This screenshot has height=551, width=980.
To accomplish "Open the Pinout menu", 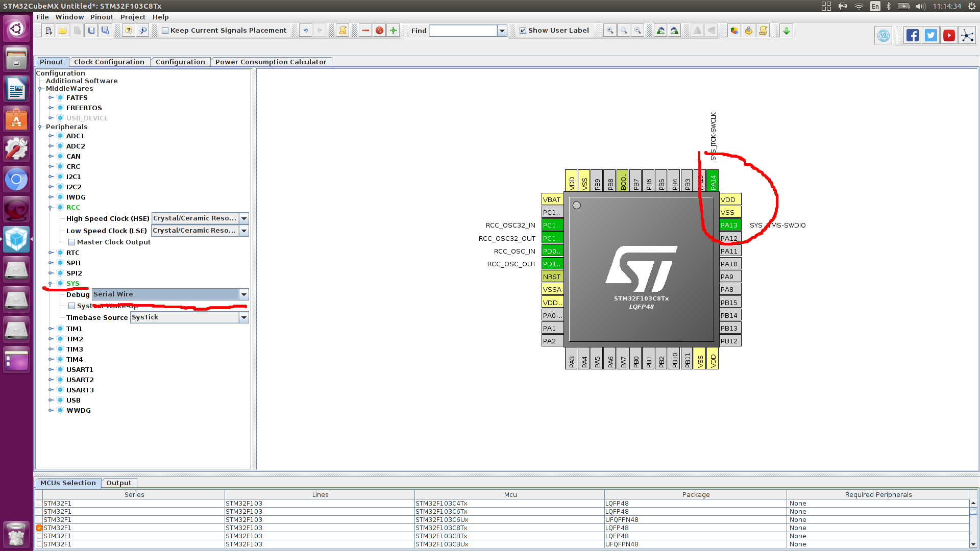I will [102, 17].
